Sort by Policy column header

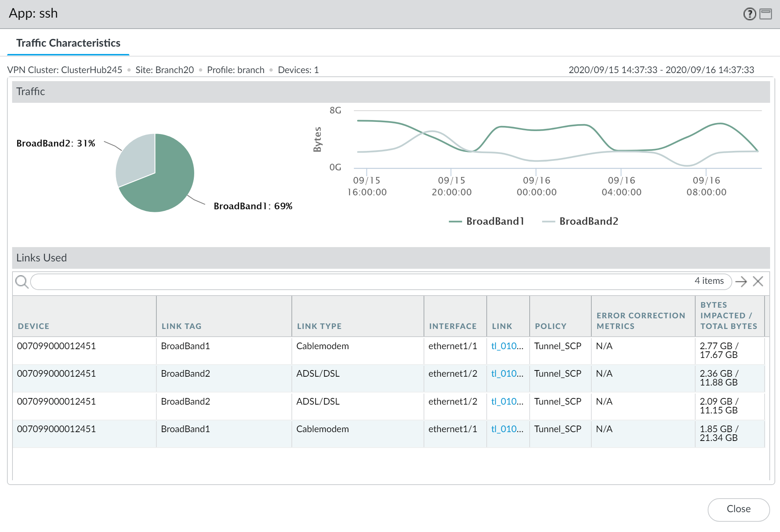tap(550, 326)
